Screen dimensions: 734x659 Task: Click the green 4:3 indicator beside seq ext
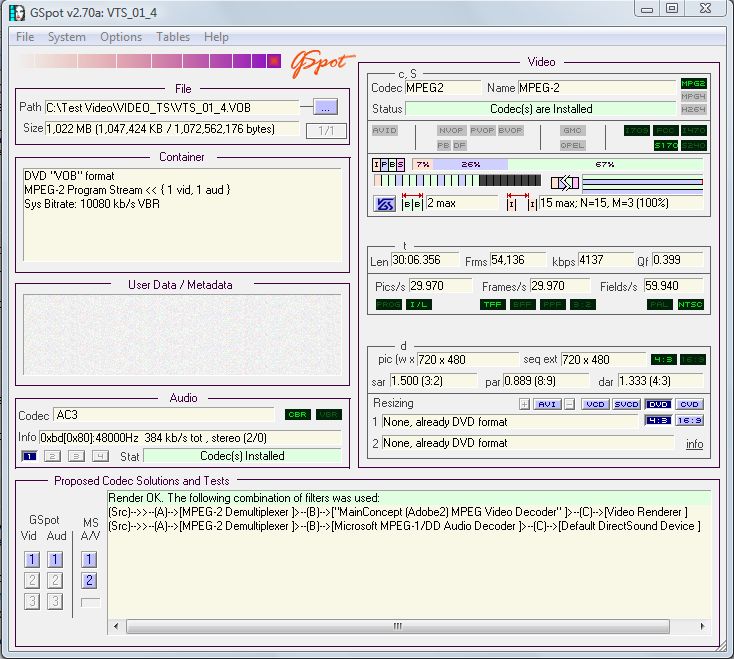(664, 359)
